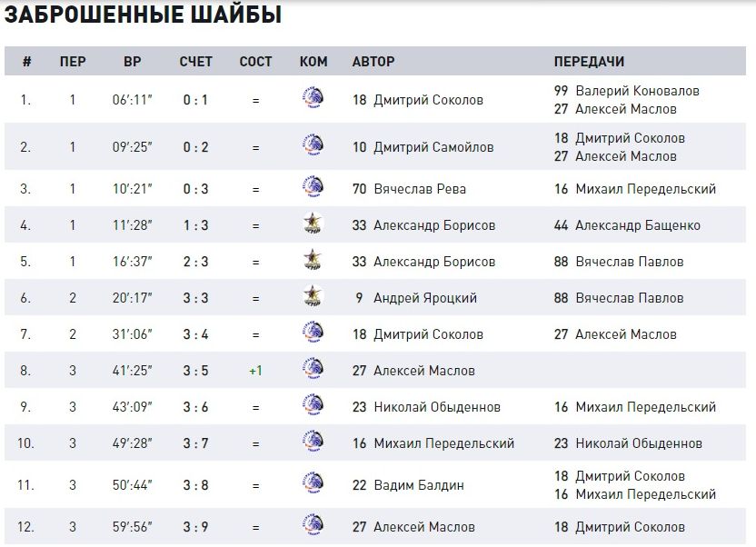
Task: Click star logo beside Андрей Яроцкий
Action: [313, 296]
